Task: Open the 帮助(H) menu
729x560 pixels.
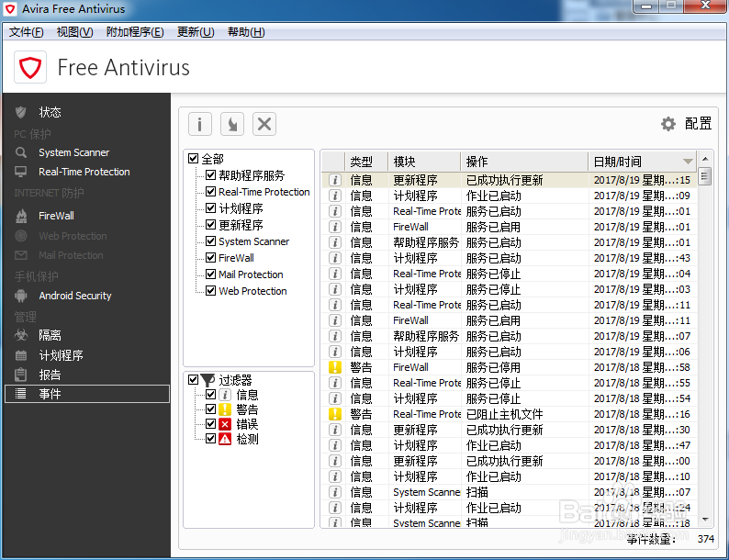Action: pos(246,31)
